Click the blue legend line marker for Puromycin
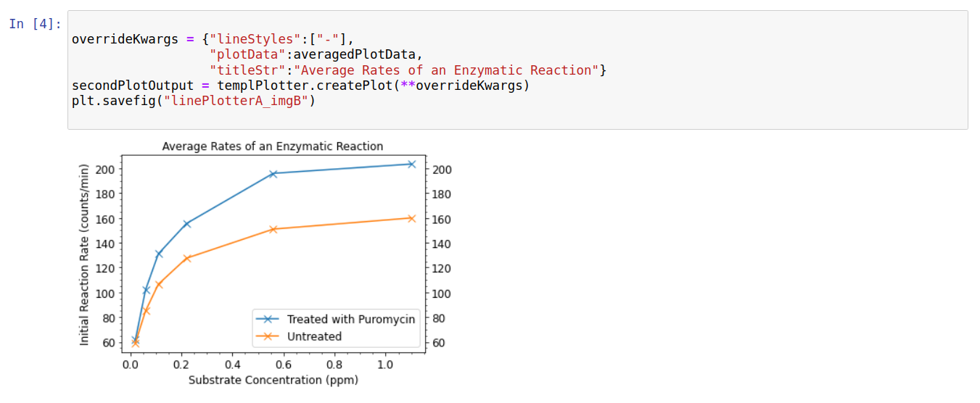 (x=268, y=319)
